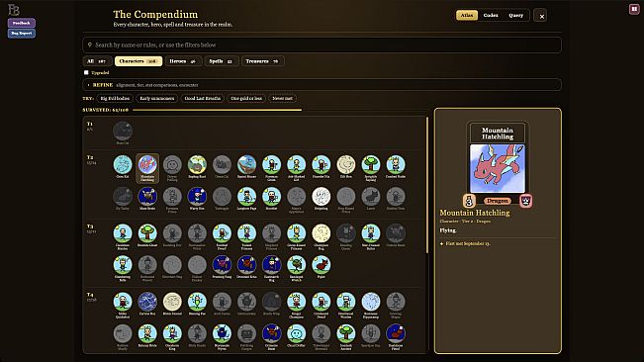Open the tree character in Tier 4 bottom row
Screen dimensions: 644x362
[346, 333]
